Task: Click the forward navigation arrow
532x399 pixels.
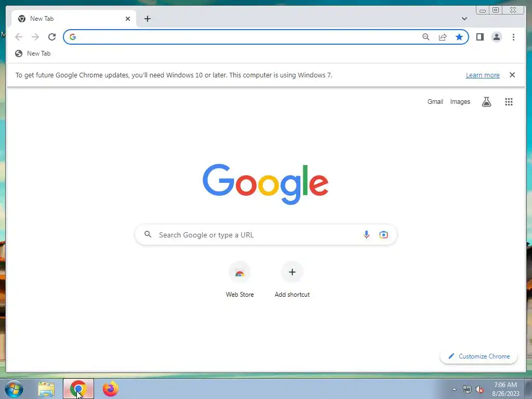Action: pos(35,37)
